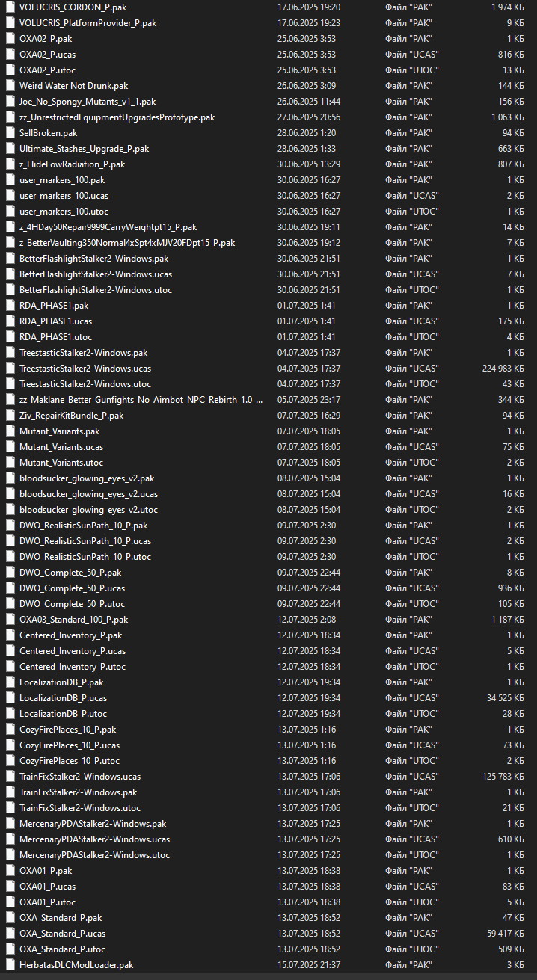Click the CozyFirePlaces_10_P.ucas file name
Image resolution: width=537 pixels, height=980 pixels.
pyautogui.click(x=70, y=745)
